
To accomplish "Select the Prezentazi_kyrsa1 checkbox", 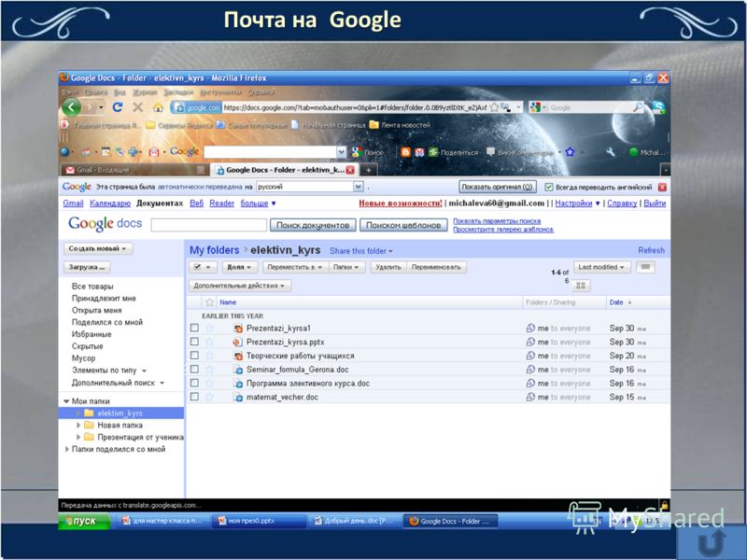I will click(194, 328).
